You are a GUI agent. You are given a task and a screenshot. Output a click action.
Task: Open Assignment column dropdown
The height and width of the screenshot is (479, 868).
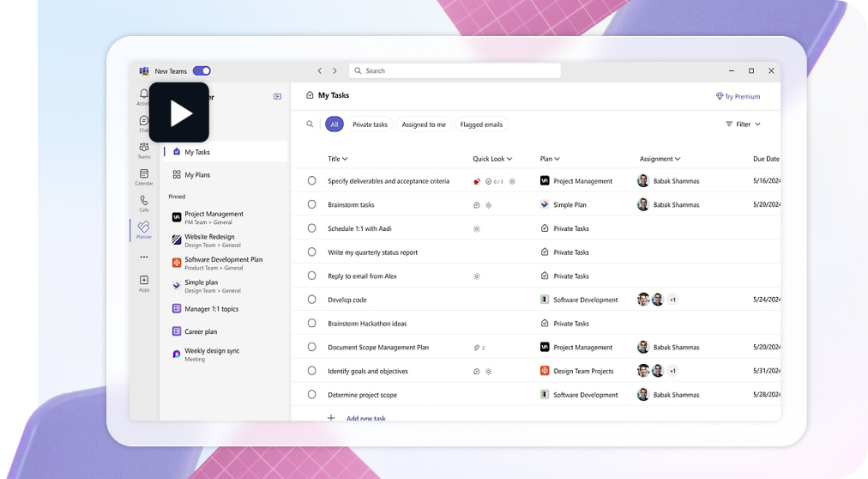pyautogui.click(x=660, y=158)
